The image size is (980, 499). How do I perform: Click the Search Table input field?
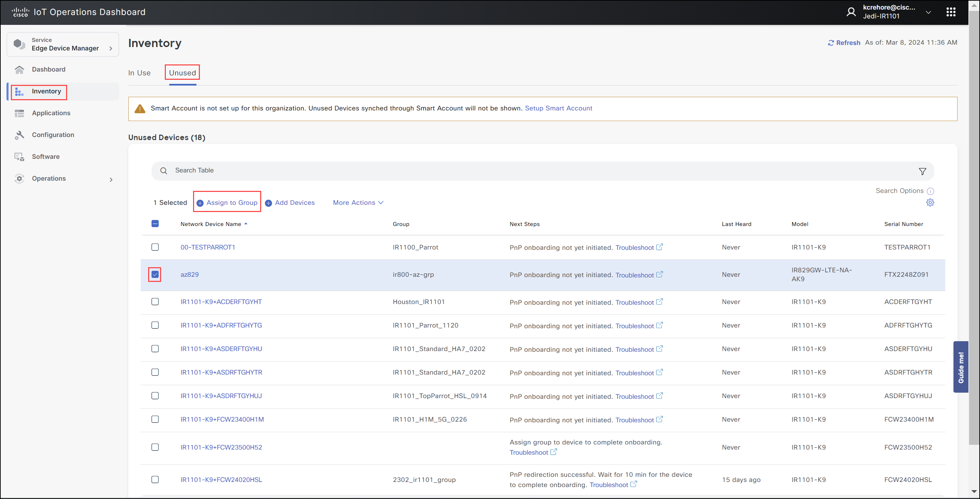(542, 171)
